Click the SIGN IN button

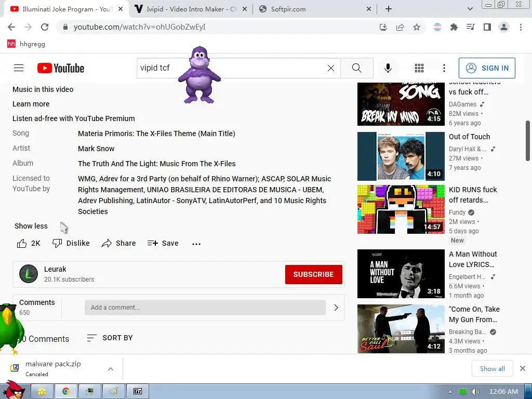click(x=487, y=68)
